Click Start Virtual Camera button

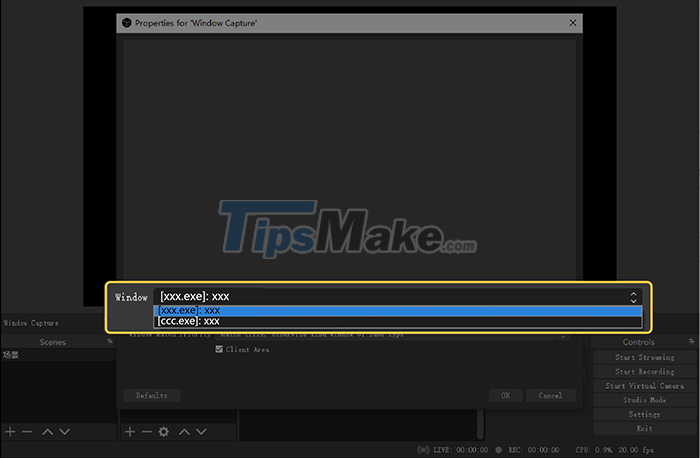pos(644,386)
